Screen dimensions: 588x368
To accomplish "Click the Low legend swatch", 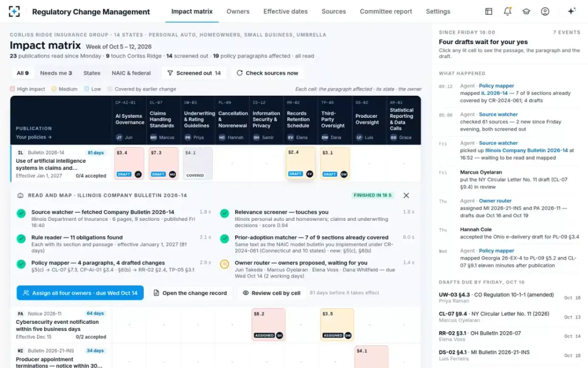I will tap(86, 89).
